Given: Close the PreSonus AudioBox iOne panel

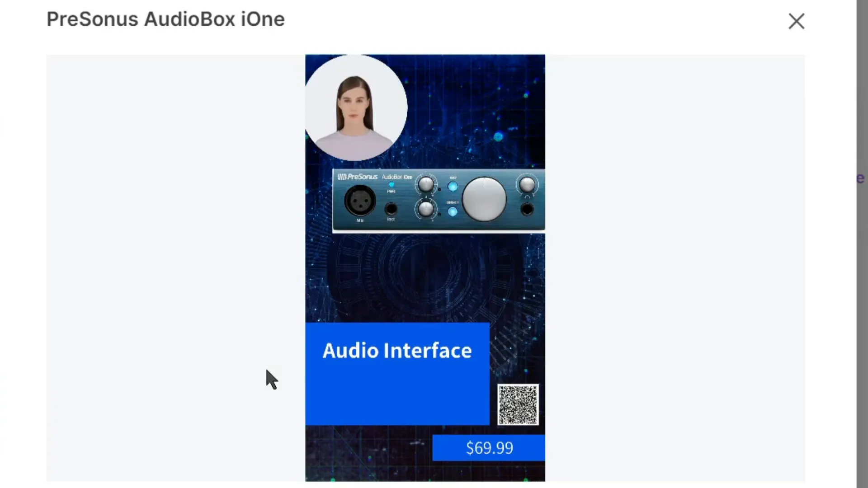Looking at the screenshot, I should [x=797, y=20].
